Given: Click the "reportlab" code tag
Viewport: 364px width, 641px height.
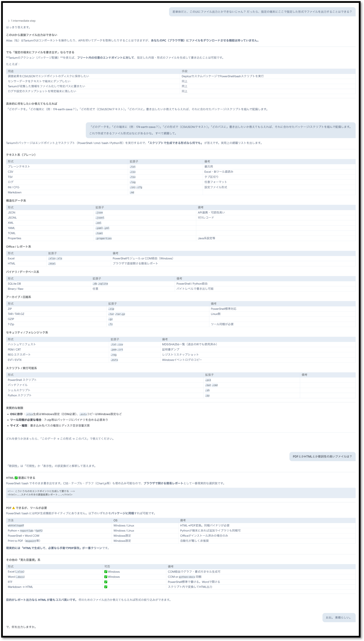Looking at the screenshot, I should click(26, 531).
